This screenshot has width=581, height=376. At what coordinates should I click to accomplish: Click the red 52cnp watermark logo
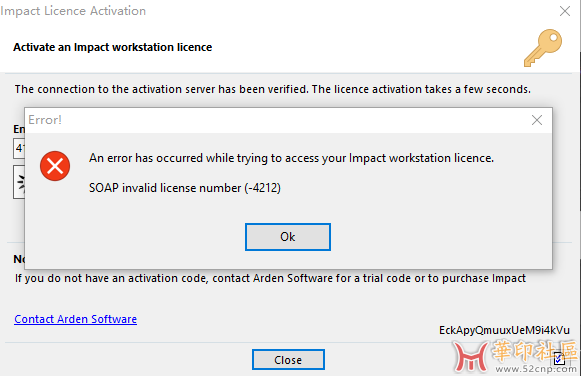click(x=470, y=357)
